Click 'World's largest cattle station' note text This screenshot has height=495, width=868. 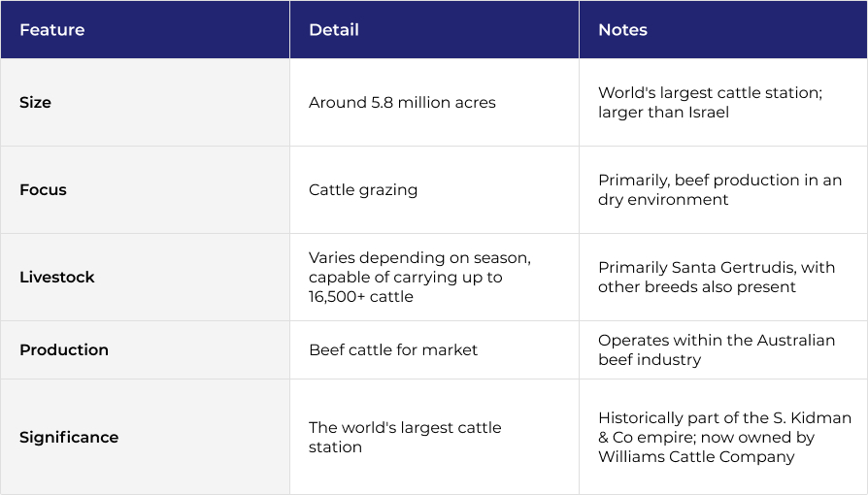pos(710,93)
